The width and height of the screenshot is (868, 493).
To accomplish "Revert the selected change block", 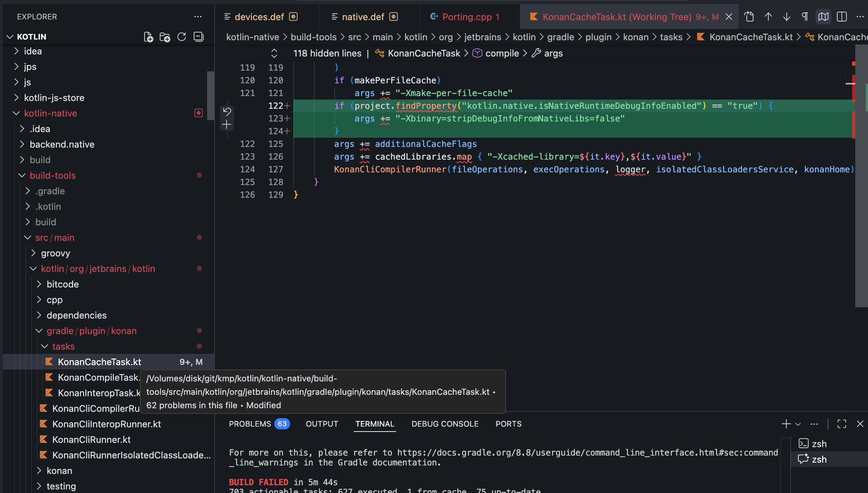I will 227,112.
